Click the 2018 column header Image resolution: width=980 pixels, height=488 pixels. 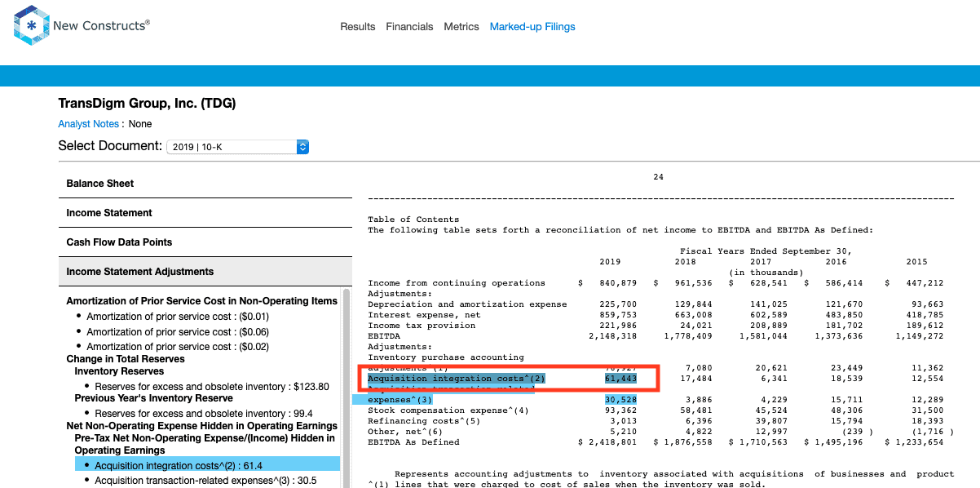click(x=686, y=262)
